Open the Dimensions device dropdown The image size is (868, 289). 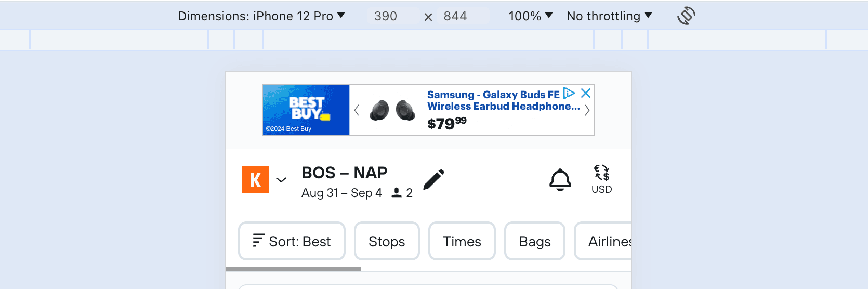tap(261, 16)
